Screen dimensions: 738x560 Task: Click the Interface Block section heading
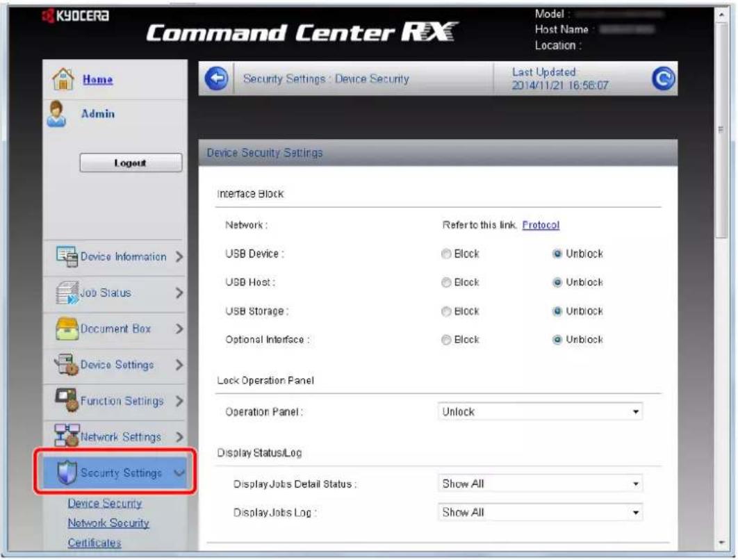click(x=250, y=194)
